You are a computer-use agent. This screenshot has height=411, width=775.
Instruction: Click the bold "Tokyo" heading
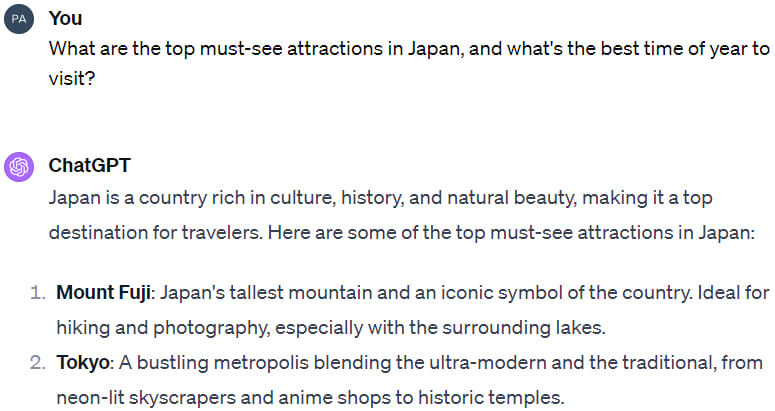click(83, 363)
